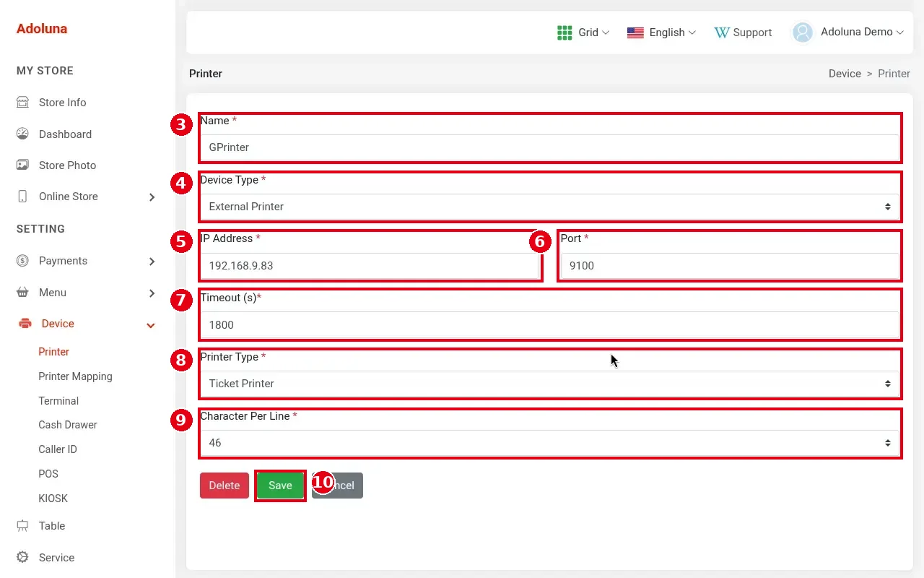The height and width of the screenshot is (578, 924).
Task: Click the red Device printer icon
Action: click(25, 323)
